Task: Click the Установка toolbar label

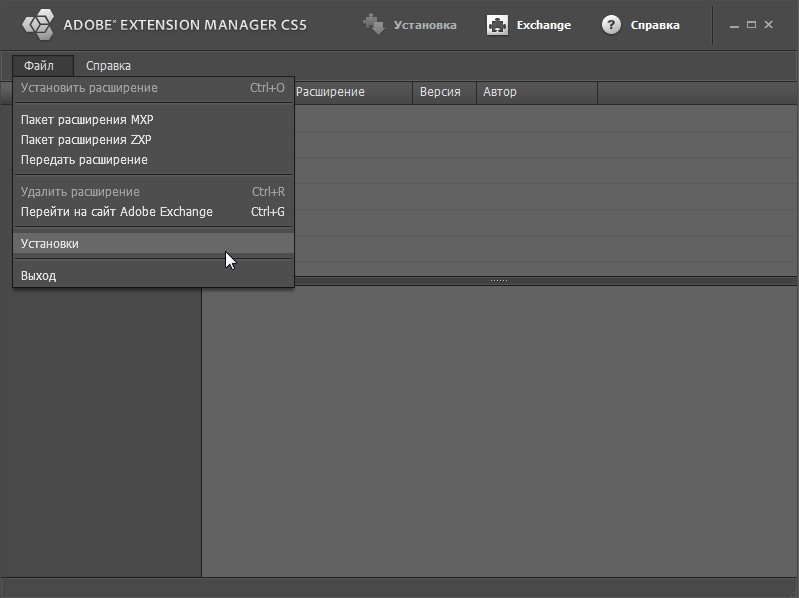Action: tap(425, 25)
